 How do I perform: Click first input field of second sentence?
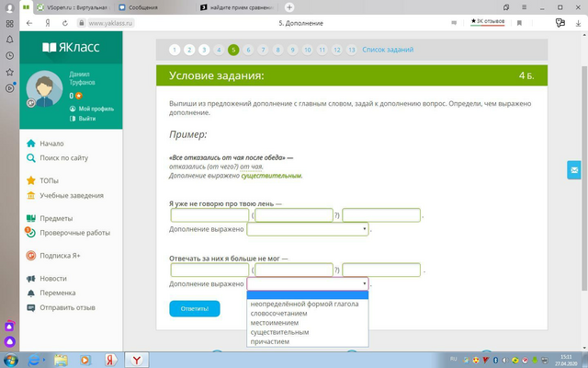click(x=209, y=270)
